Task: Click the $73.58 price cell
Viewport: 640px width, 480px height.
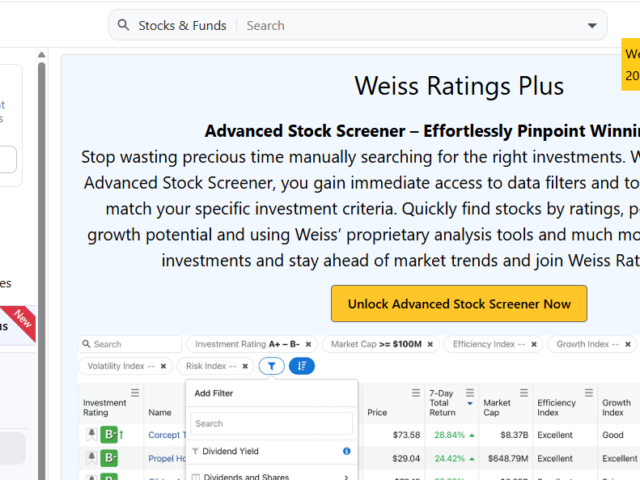Action: (x=406, y=435)
